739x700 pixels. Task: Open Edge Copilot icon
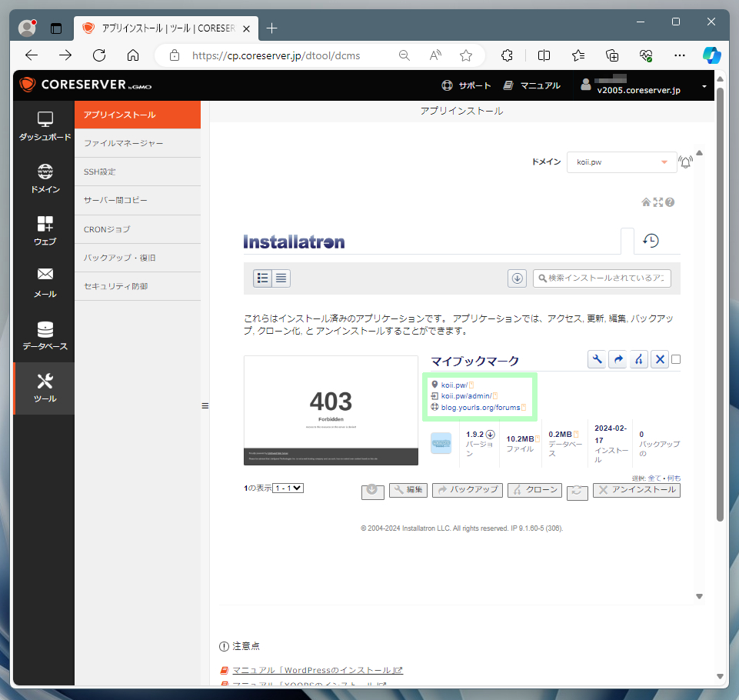click(711, 55)
